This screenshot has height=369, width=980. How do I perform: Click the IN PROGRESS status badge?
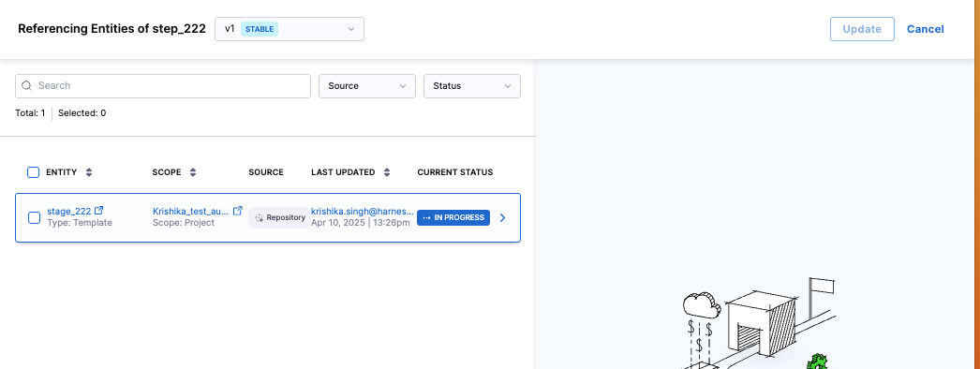tap(453, 218)
